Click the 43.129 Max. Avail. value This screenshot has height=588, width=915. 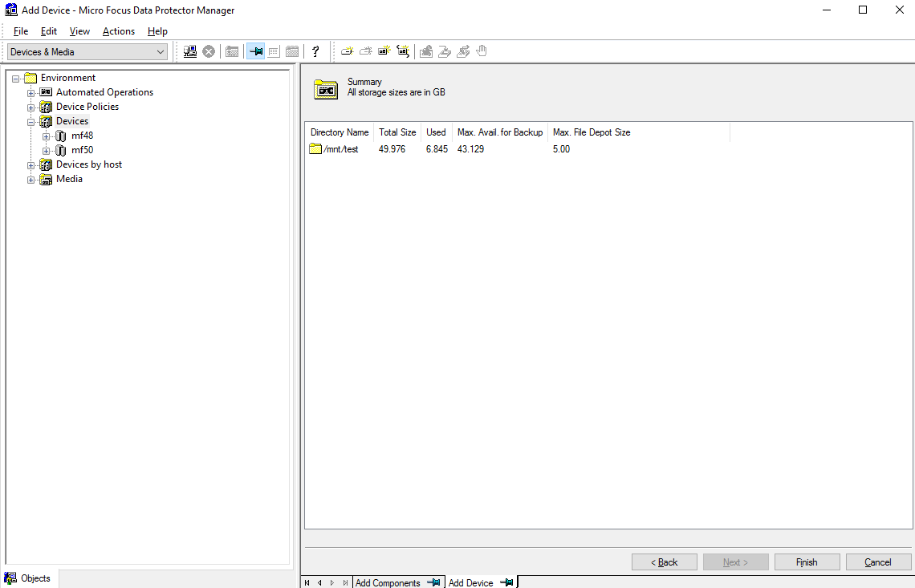tap(470, 148)
